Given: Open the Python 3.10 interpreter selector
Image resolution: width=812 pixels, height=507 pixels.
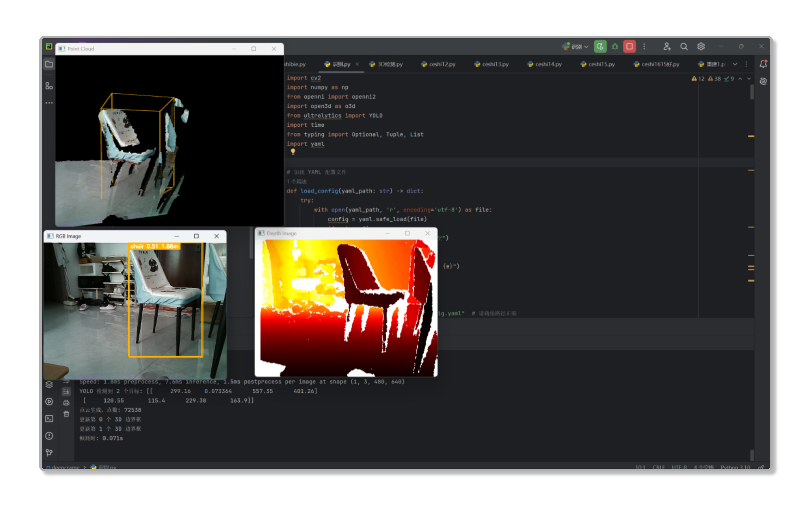Looking at the screenshot, I should coord(735,467).
